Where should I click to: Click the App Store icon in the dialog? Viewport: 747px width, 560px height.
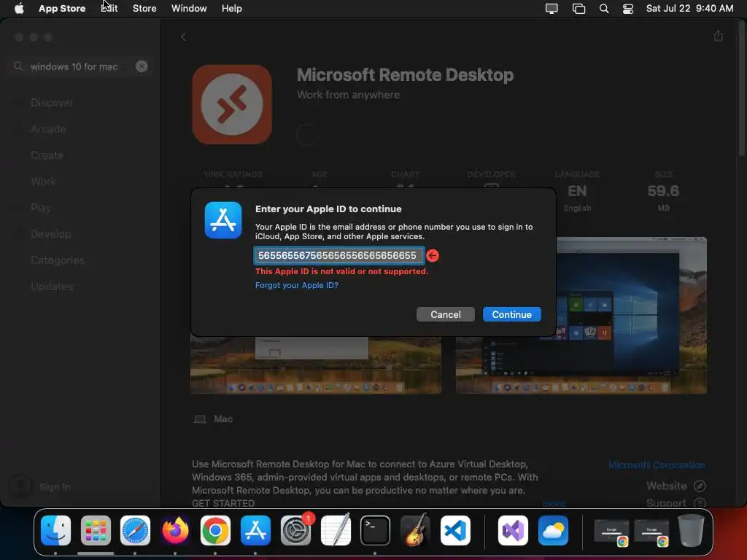pyautogui.click(x=223, y=220)
